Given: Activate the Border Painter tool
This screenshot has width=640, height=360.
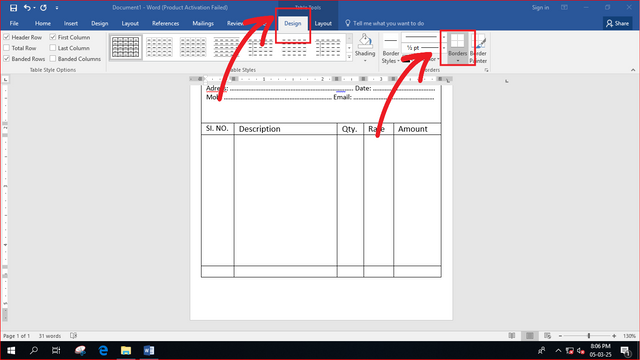Looking at the screenshot, I should coord(478,49).
